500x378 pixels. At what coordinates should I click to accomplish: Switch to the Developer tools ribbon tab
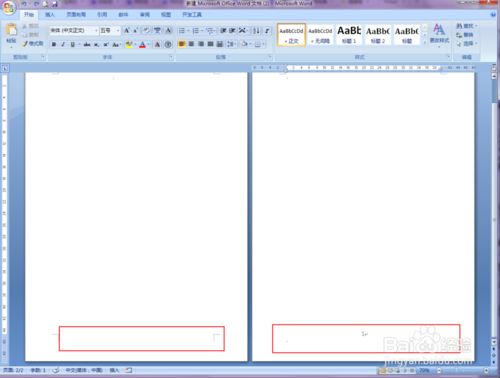tap(192, 15)
